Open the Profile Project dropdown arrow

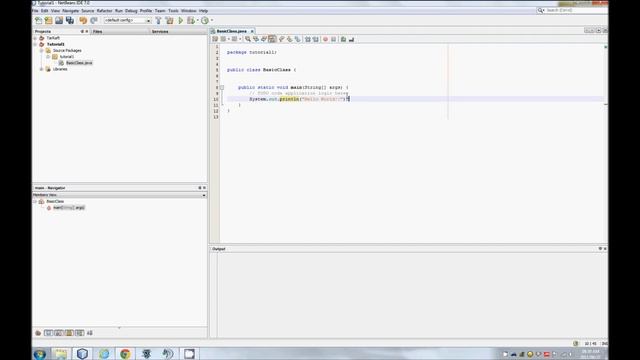coord(212,20)
